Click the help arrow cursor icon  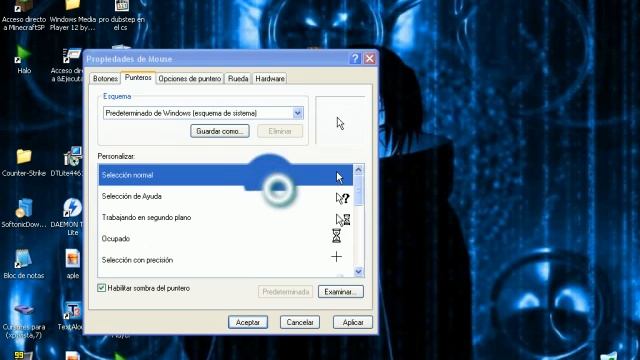pyautogui.click(x=342, y=198)
